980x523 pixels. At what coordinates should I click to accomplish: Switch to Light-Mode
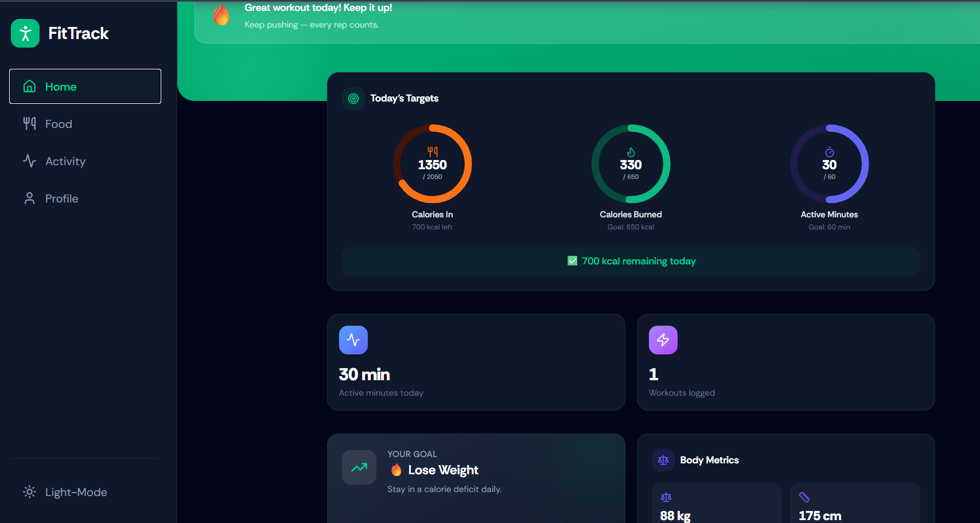[x=85, y=492]
